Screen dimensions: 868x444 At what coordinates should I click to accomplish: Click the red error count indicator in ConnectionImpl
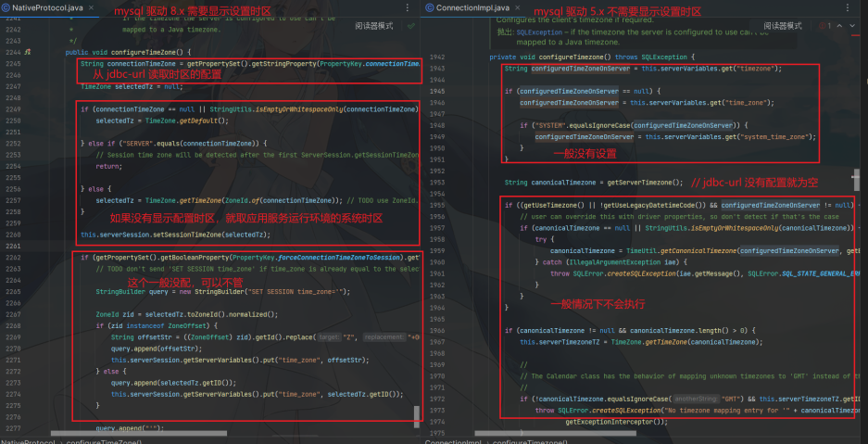tap(825, 26)
